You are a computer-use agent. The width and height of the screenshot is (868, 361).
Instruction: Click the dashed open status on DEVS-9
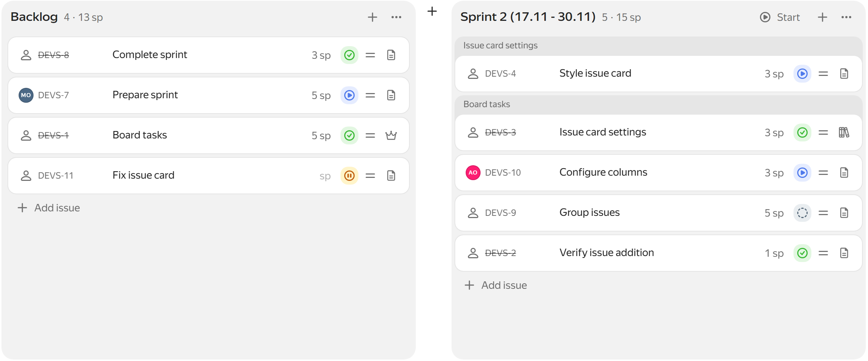(x=802, y=213)
